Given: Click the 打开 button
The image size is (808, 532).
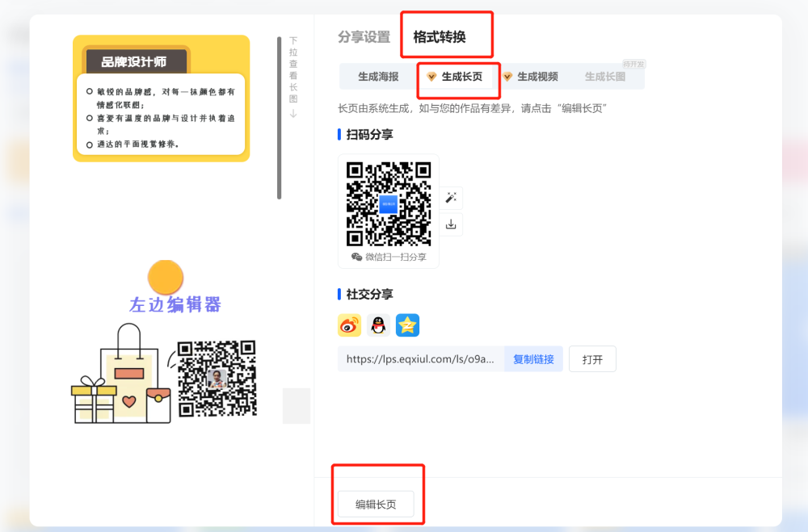Looking at the screenshot, I should [592, 359].
